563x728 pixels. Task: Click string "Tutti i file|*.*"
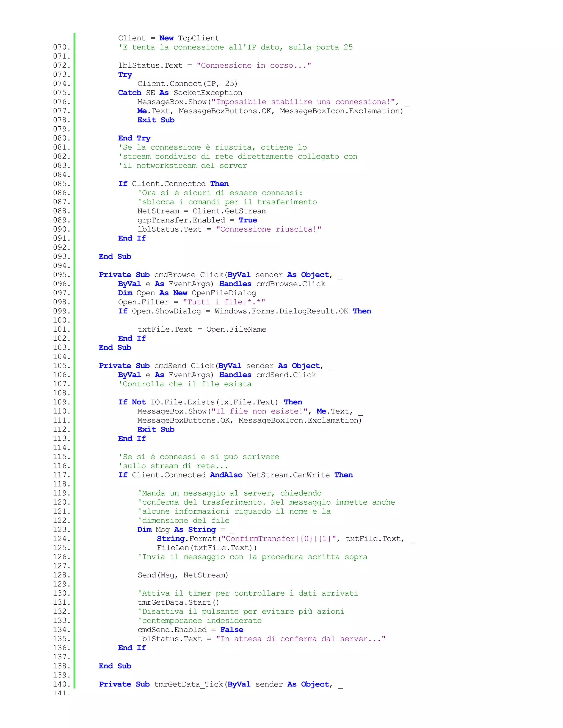tap(224, 302)
